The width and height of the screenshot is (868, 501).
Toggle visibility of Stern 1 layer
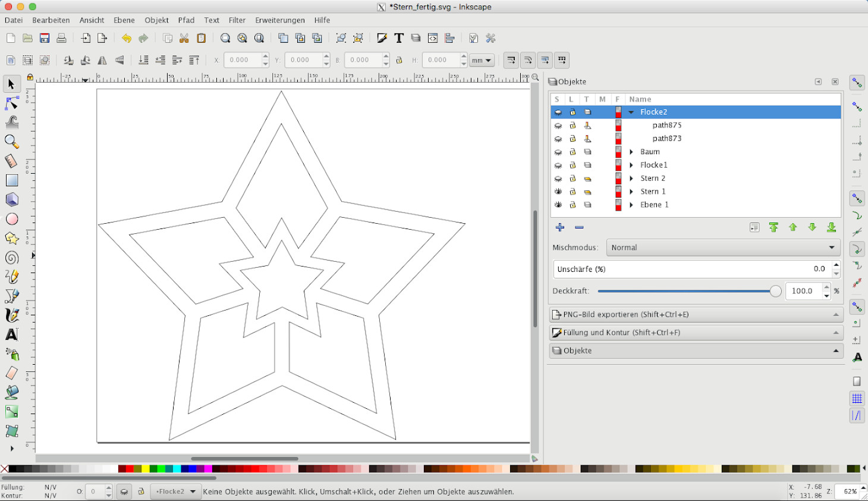point(558,192)
